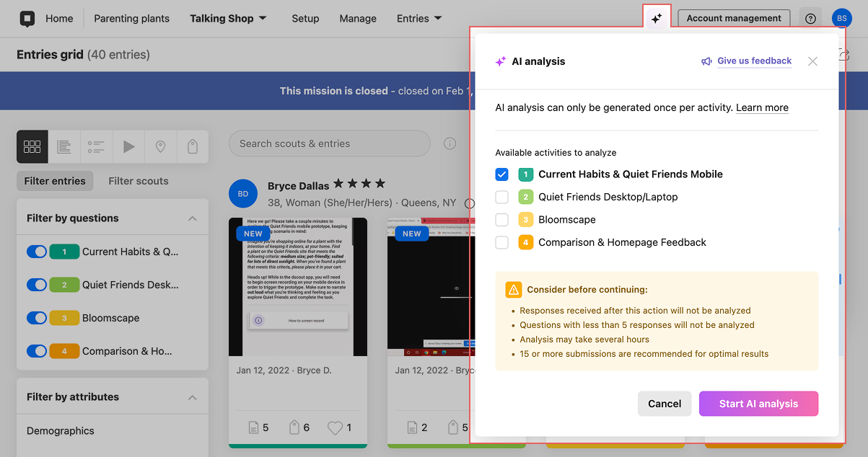Screen dimensions: 868x457
Task: Open the help question mark icon
Action: tap(810, 19)
